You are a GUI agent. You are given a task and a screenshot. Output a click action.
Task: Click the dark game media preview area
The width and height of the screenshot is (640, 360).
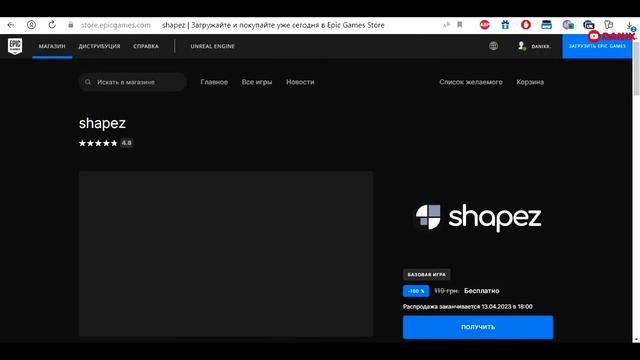coord(226,254)
